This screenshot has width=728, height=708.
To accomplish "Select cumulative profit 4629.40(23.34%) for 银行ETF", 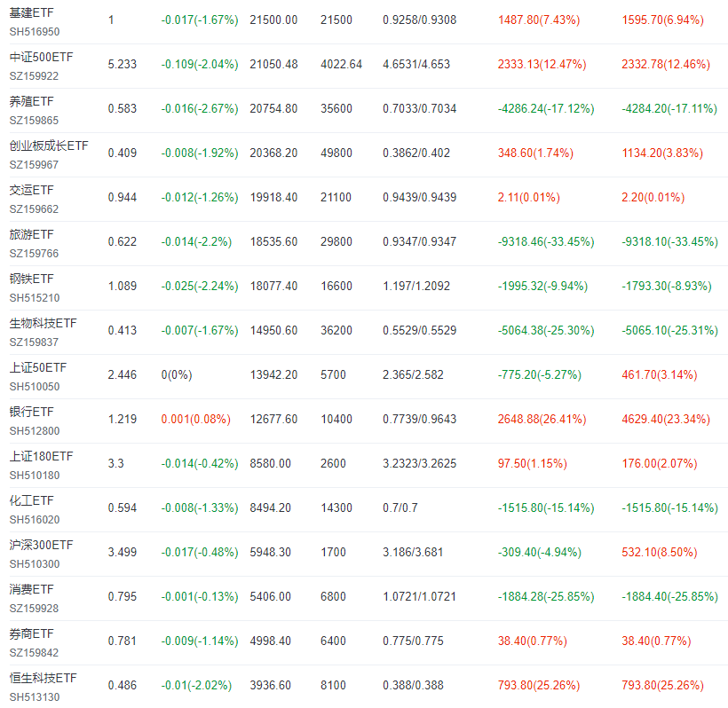I will tap(666, 419).
